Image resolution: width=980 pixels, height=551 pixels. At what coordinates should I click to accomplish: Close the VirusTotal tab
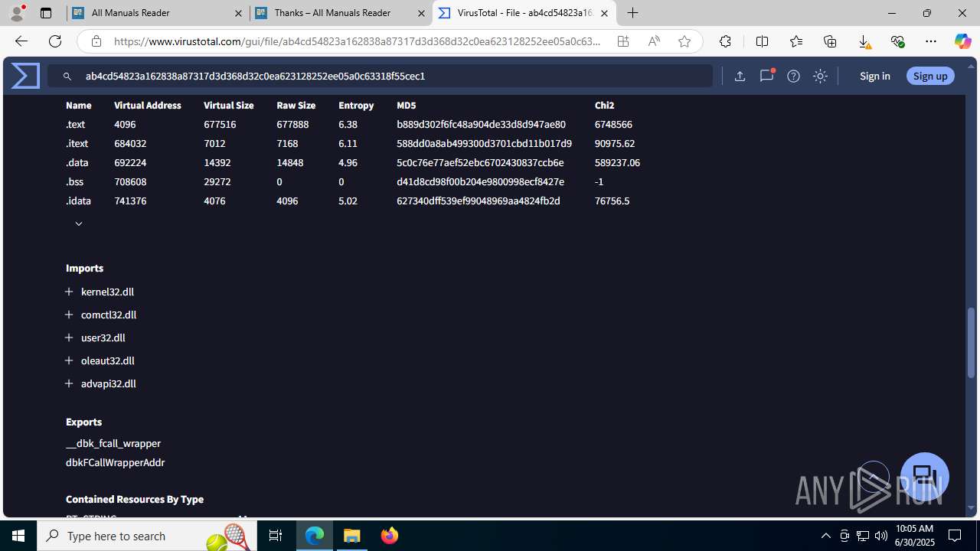pos(604,13)
